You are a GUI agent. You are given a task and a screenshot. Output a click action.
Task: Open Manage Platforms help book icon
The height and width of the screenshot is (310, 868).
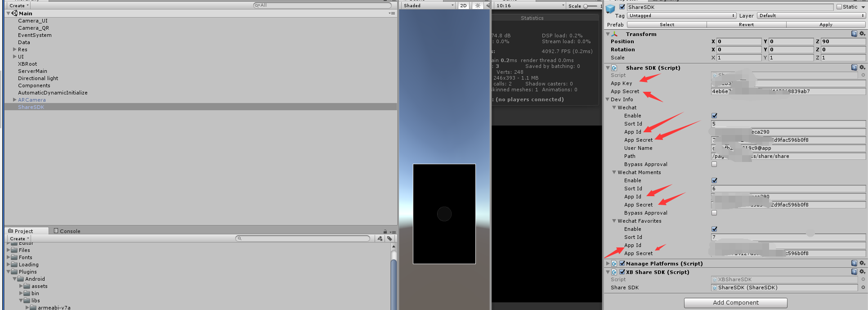point(854,263)
